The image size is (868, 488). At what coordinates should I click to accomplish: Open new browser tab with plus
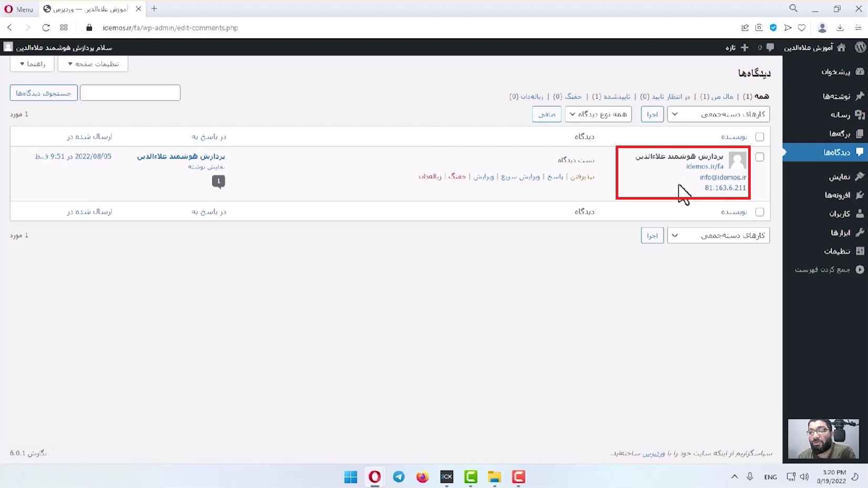[x=154, y=9]
